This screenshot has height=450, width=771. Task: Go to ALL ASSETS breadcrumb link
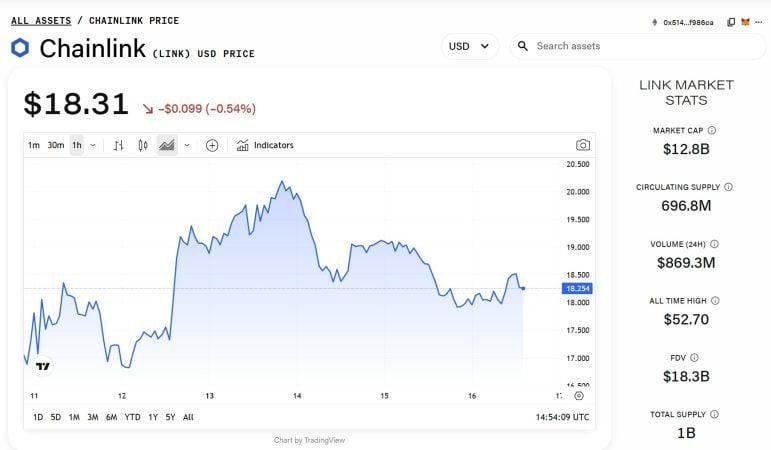41,20
